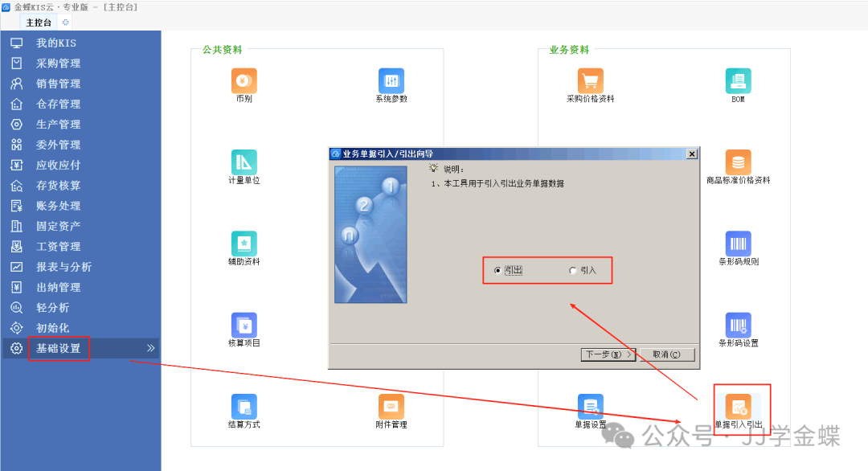Open the 条形码规则 barcode rules icon
The image size is (868, 471).
pos(738,244)
